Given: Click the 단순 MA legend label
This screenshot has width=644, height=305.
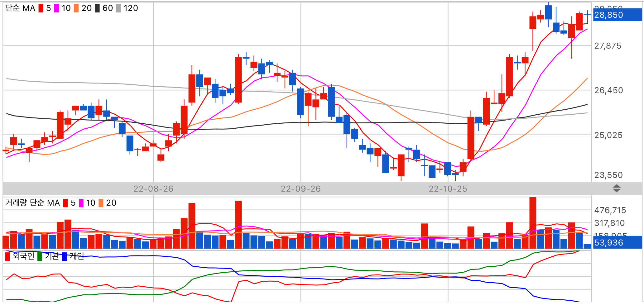Looking at the screenshot, I should [x=20, y=8].
